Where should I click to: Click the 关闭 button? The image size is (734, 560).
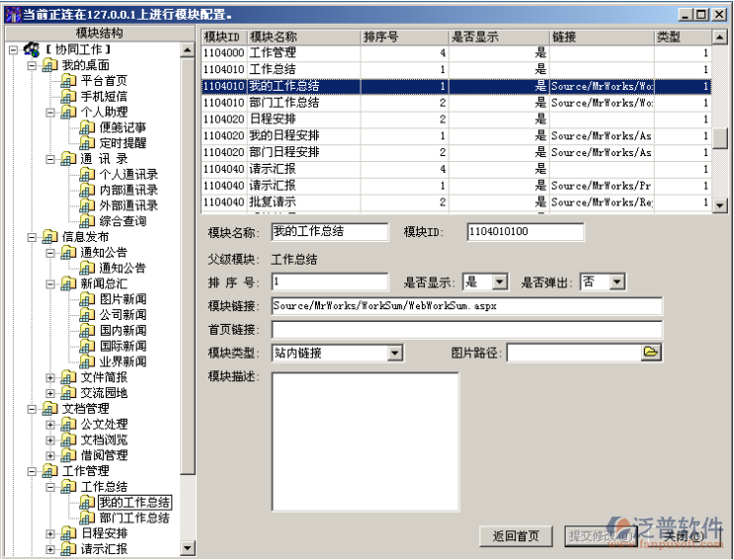point(684,536)
